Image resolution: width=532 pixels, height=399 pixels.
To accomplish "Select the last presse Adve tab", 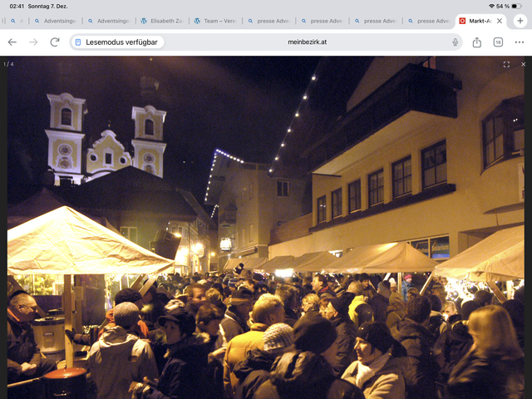I will [x=432, y=21].
